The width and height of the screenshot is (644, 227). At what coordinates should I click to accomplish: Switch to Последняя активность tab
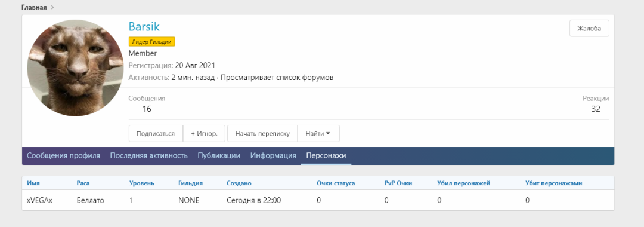(x=148, y=156)
